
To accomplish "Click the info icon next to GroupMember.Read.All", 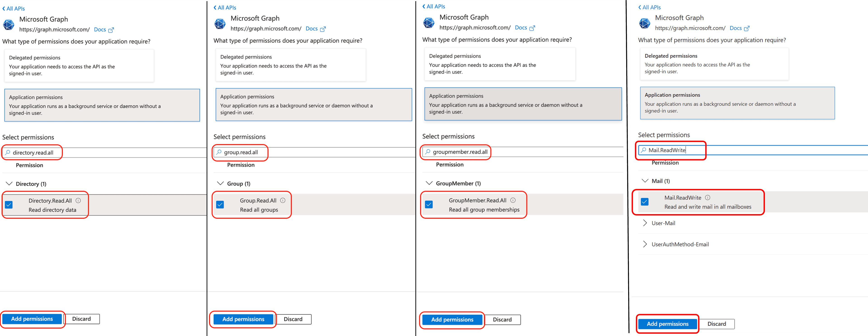I will 513,200.
